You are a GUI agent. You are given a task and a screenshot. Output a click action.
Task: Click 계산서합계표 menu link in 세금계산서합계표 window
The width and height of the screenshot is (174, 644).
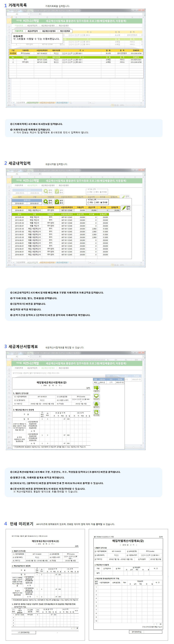64,368
